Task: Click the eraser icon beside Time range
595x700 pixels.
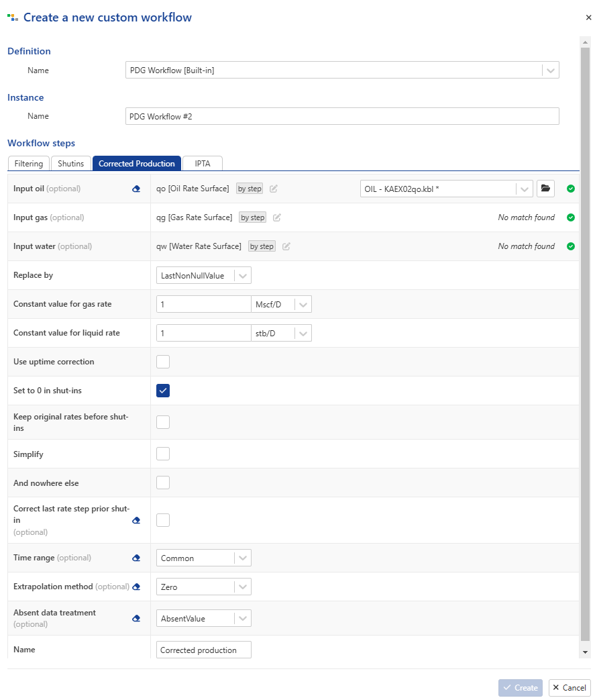Action: pyautogui.click(x=136, y=558)
